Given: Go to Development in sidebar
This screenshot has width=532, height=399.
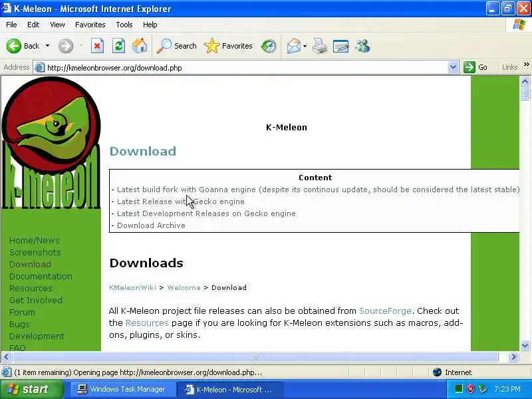Looking at the screenshot, I should tap(37, 336).
